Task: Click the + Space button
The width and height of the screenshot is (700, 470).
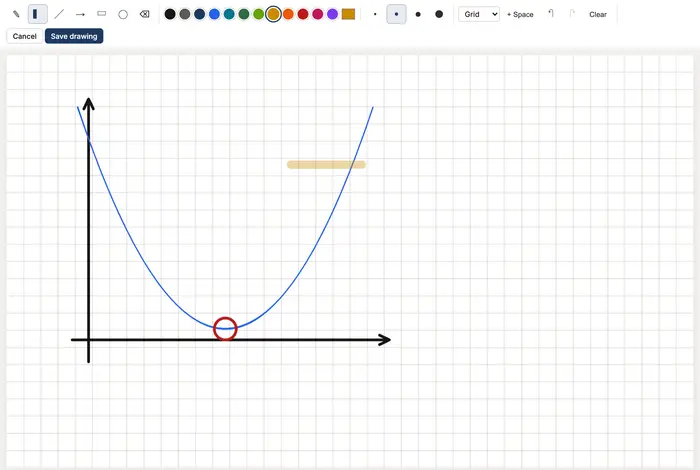Action: [x=520, y=14]
